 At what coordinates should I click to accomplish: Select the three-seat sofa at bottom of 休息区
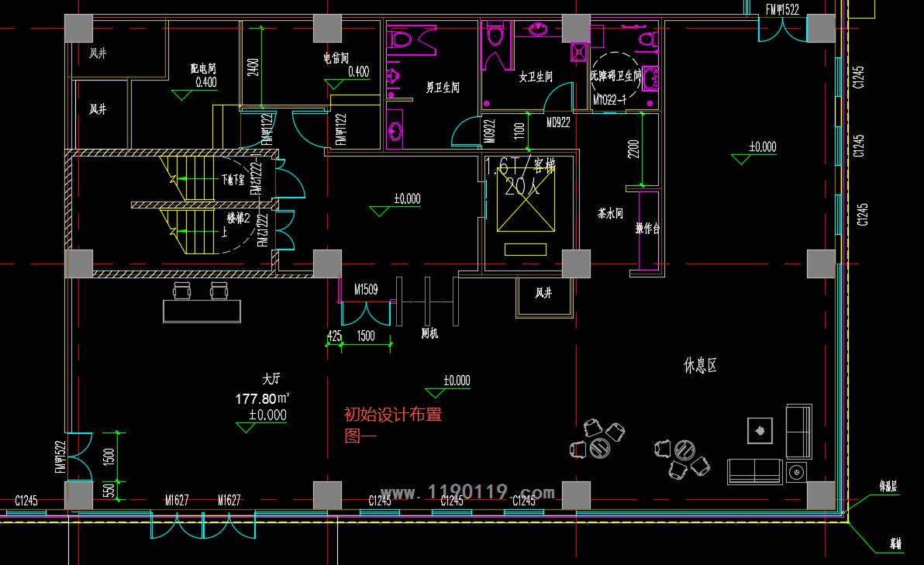(x=755, y=470)
